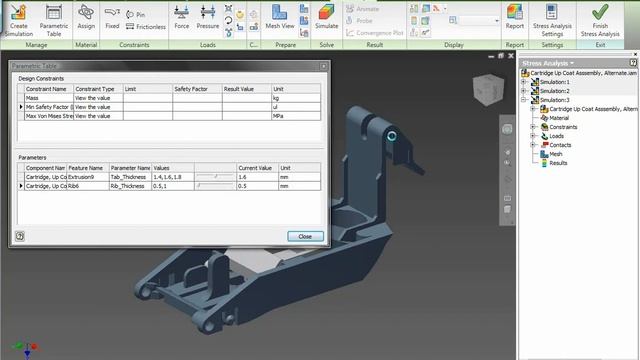Click the Material node icon in browser

tap(544, 118)
